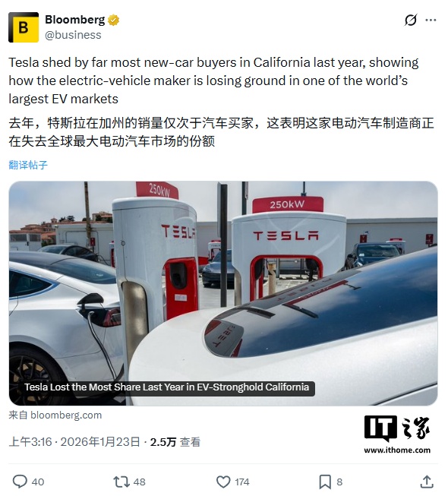Click the 翻译帖子 translate link

(28, 165)
